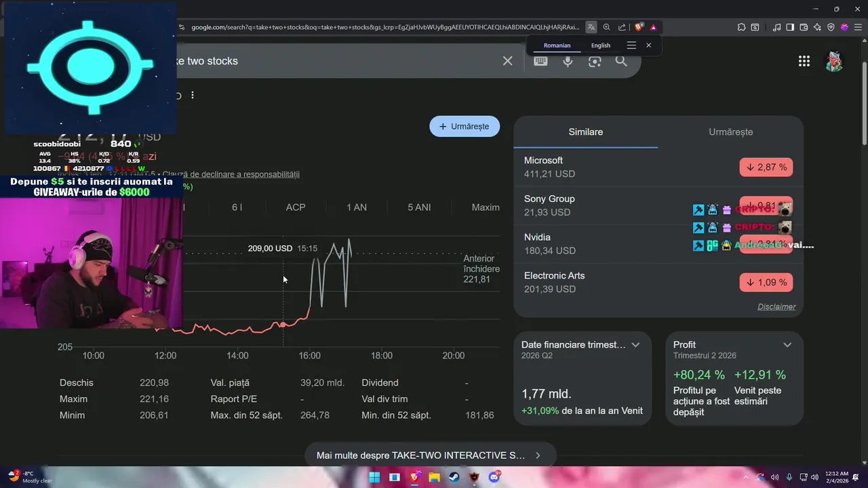Click the blue Urmărește follow button
Image resolution: width=868 pixels, height=488 pixels.
[x=465, y=127]
